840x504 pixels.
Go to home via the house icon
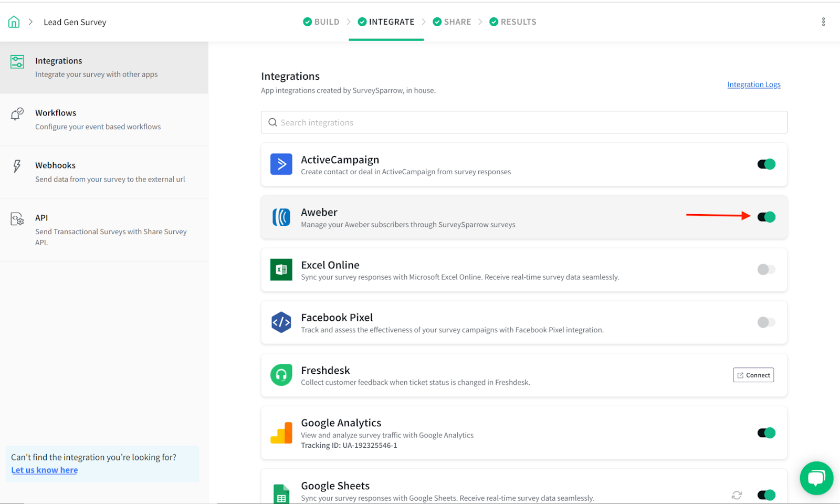pos(14,22)
